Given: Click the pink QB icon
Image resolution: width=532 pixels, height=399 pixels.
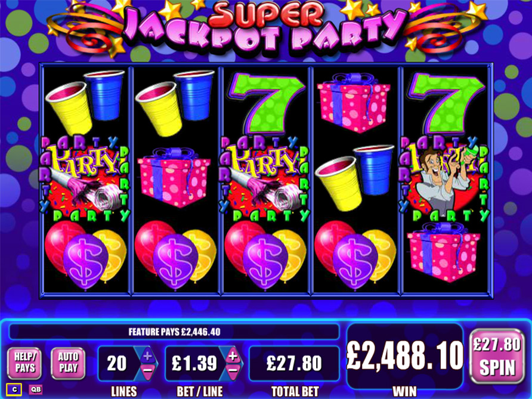Looking at the screenshot, I should click(x=35, y=389).
